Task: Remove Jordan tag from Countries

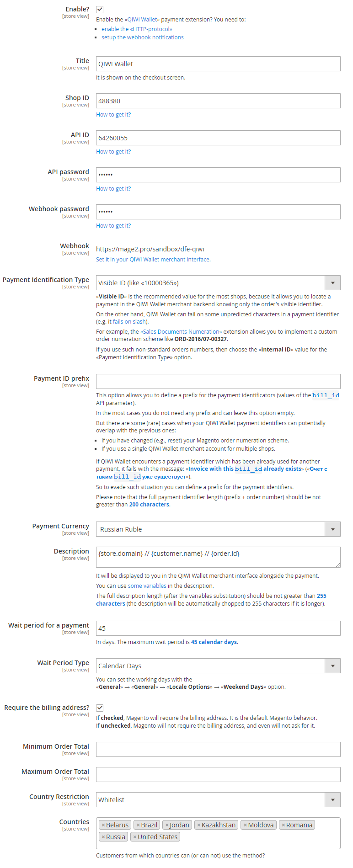Action: click(x=167, y=825)
